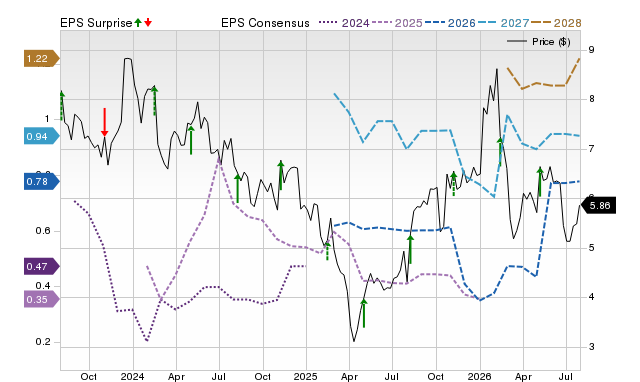Select the light purple 0.35 value badge
Image resolution: width=640 pixels, height=382 pixels.
[x=42, y=300]
